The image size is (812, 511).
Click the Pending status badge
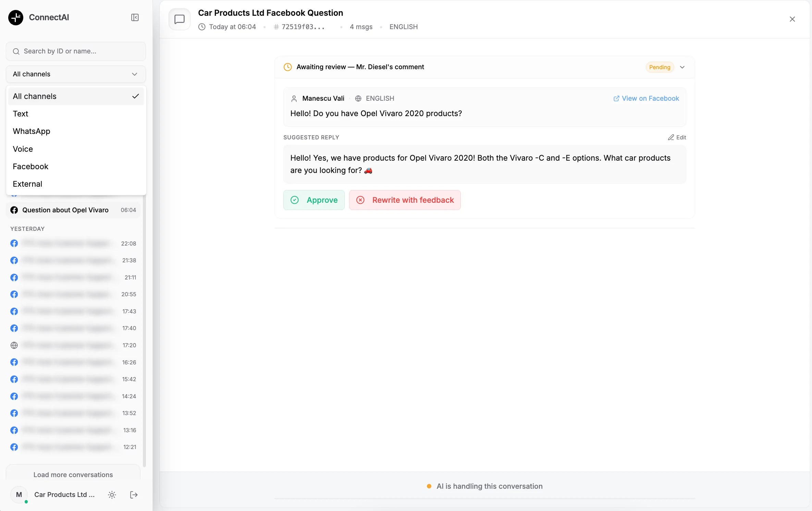coord(660,67)
